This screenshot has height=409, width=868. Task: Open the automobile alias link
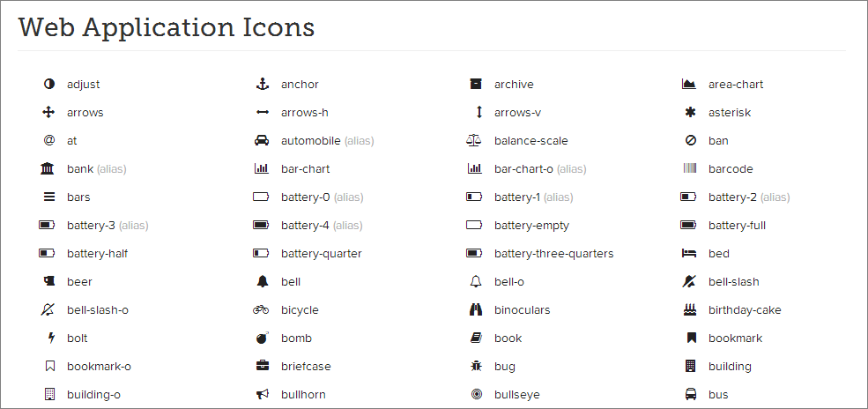coord(327,140)
